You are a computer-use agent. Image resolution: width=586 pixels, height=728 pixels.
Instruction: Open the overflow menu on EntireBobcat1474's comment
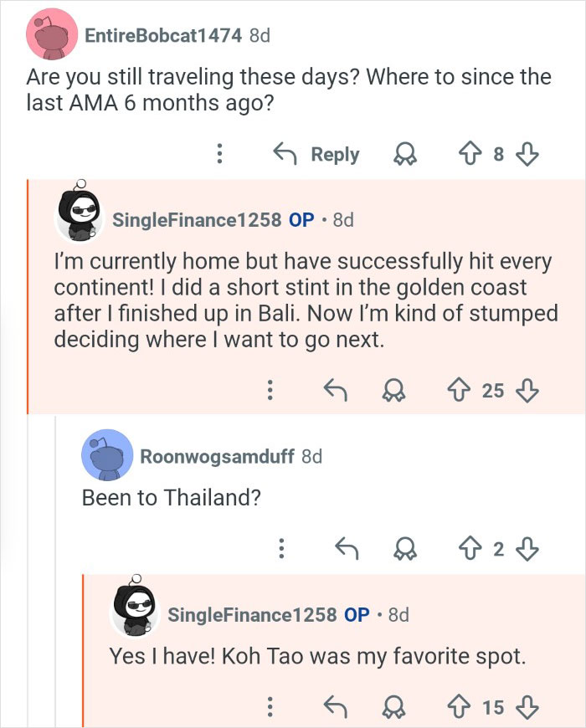pos(219,154)
